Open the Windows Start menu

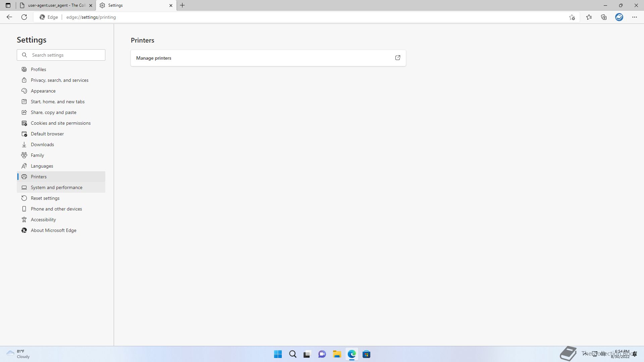point(278,354)
